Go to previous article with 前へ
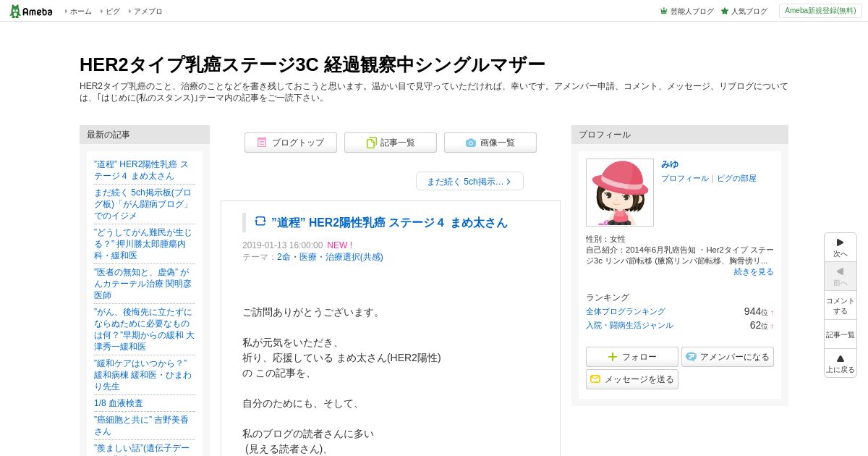 coord(841,276)
